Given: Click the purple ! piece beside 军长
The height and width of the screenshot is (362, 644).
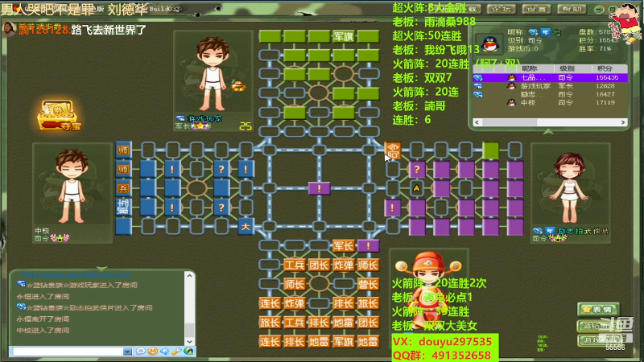Looking at the screenshot, I should coord(368,246).
